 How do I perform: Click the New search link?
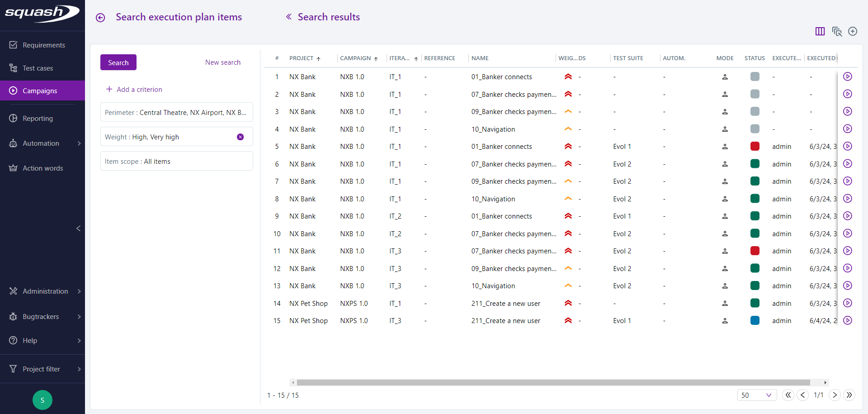(x=222, y=62)
